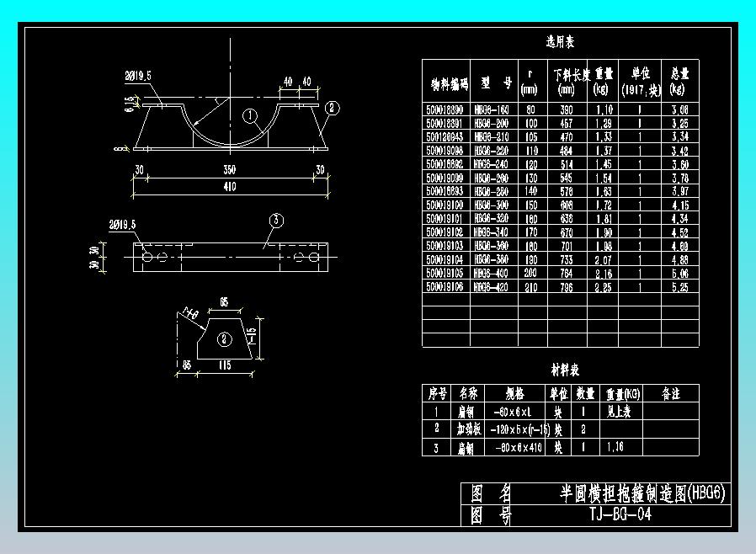Select material code 500018391
The image size is (756, 554).
point(445,123)
